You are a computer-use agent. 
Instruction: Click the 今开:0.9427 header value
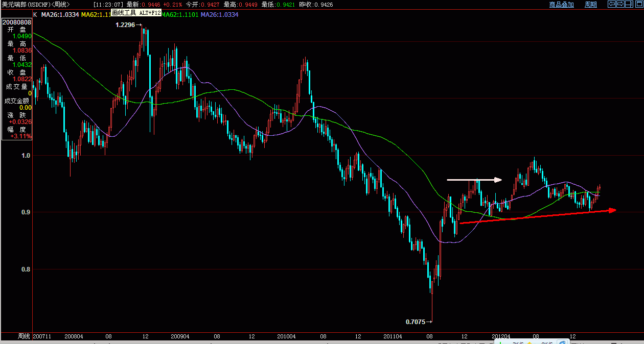(203, 5)
